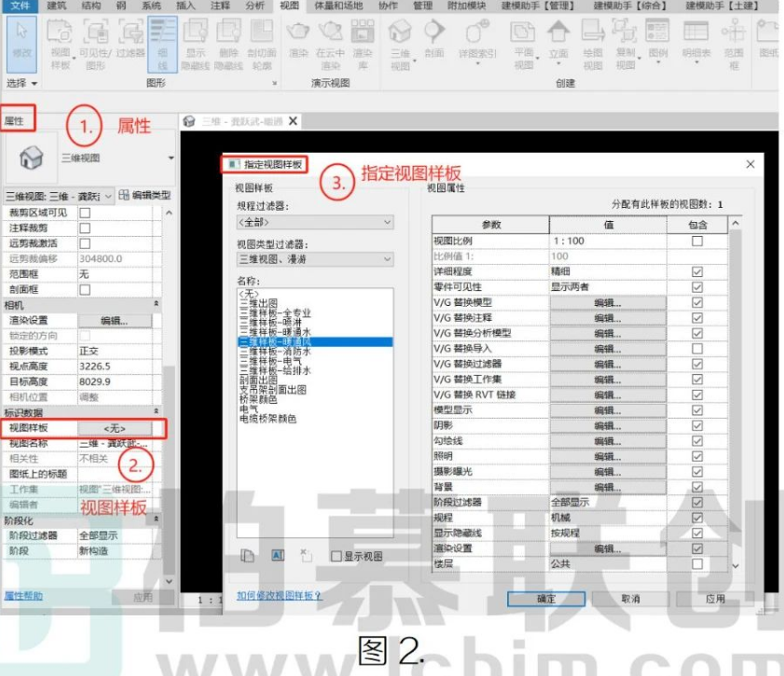The height and width of the screenshot is (676, 784).
Task: Click the 剖面 section tool icon
Action: click(434, 39)
